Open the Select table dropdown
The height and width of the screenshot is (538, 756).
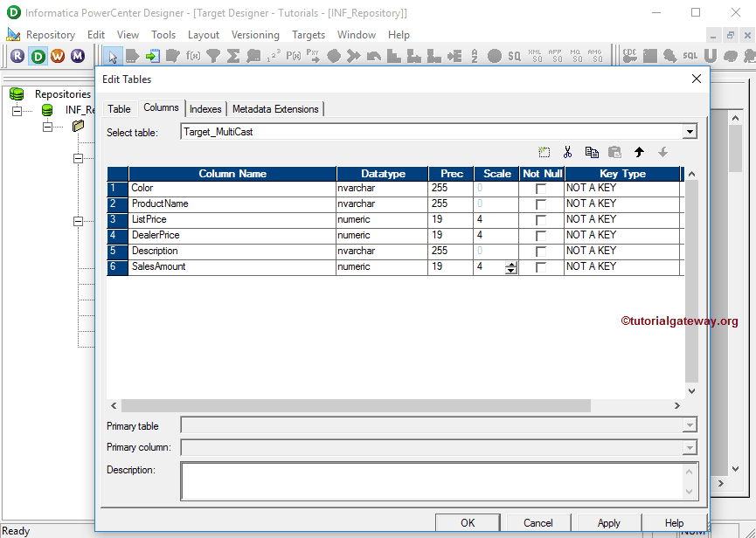coord(690,132)
